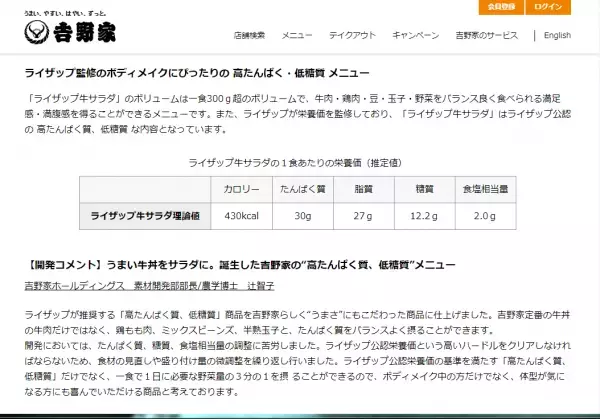Screen dimensions: 600x419
Task: Click the 27g fat table cell
Action: tap(364, 216)
